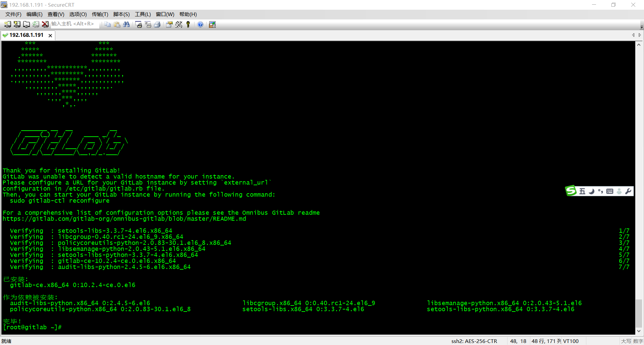Click the Find binoculars icon
Viewport: 644px width, 345px height.
point(126,24)
